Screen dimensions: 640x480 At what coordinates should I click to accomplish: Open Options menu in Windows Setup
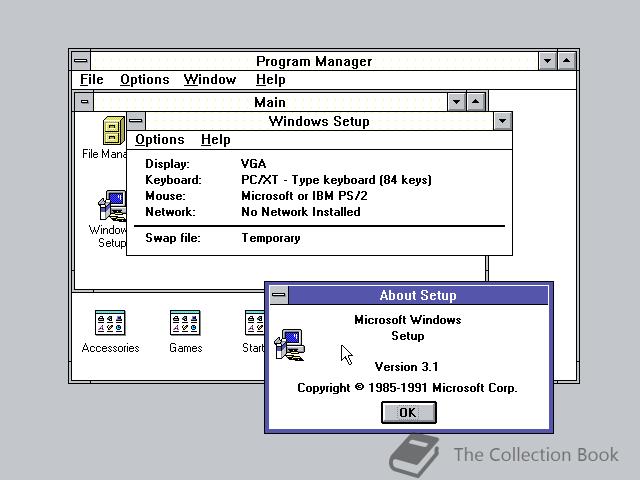[160, 140]
